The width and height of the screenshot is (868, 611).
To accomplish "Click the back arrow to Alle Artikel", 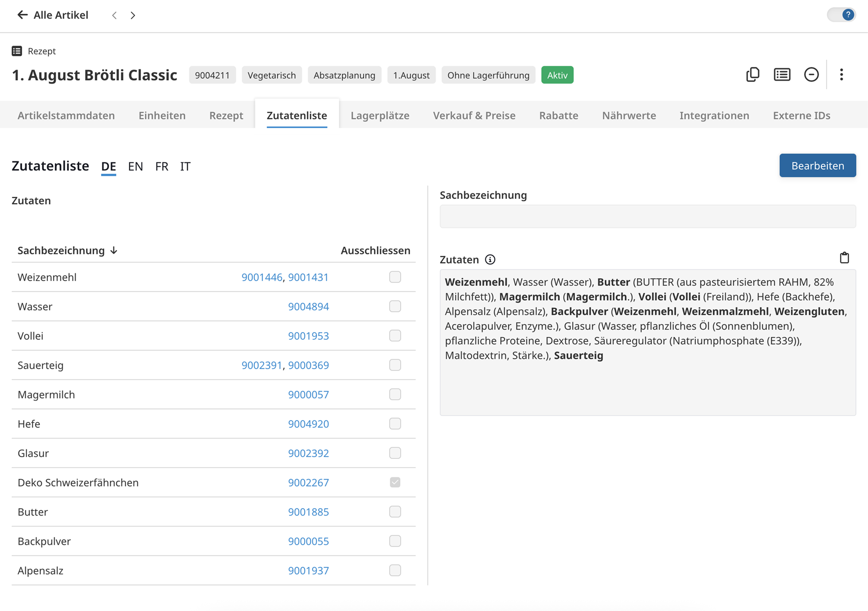I will coord(22,15).
